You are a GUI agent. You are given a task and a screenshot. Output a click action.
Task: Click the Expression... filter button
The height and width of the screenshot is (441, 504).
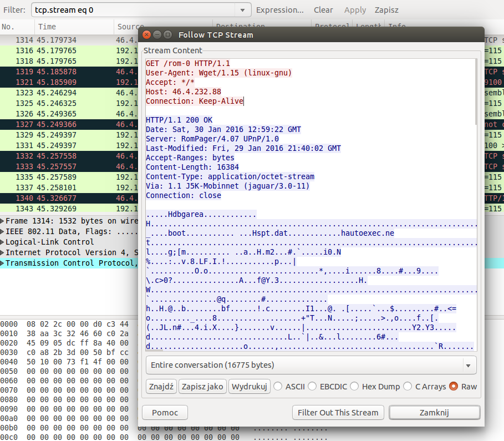point(279,10)
